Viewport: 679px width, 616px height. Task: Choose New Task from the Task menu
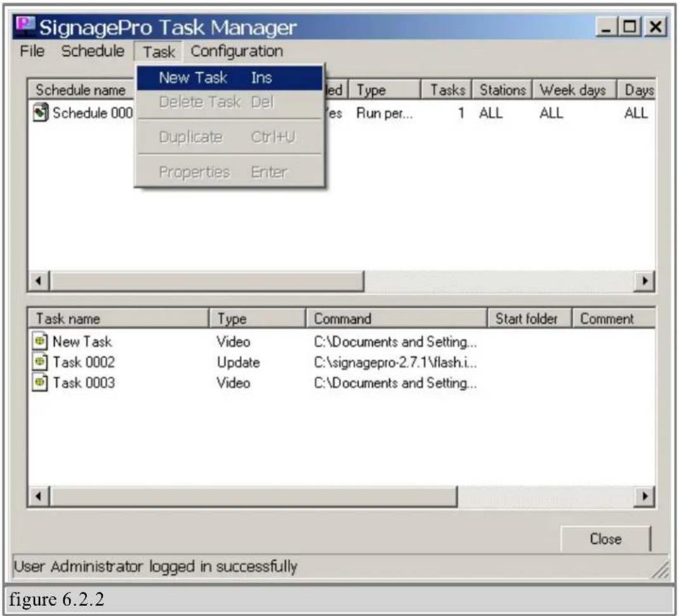click(230, 78)
